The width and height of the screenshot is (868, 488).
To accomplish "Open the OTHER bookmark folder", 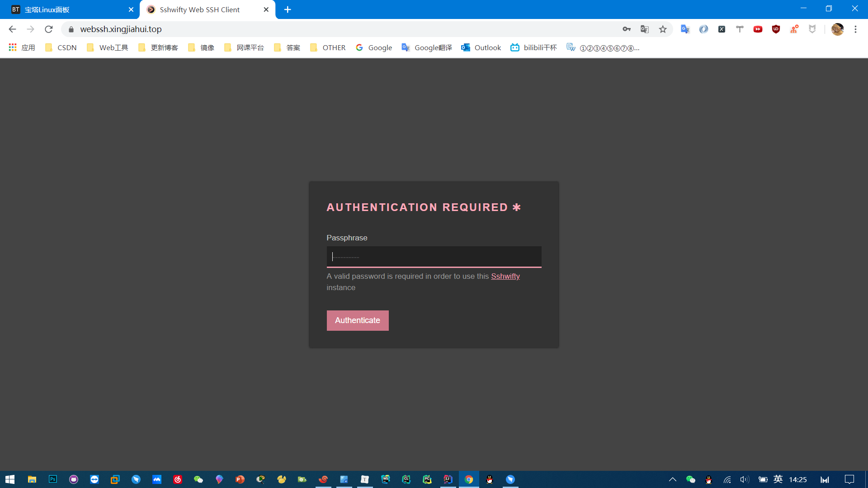I will (x=328, y=48).
